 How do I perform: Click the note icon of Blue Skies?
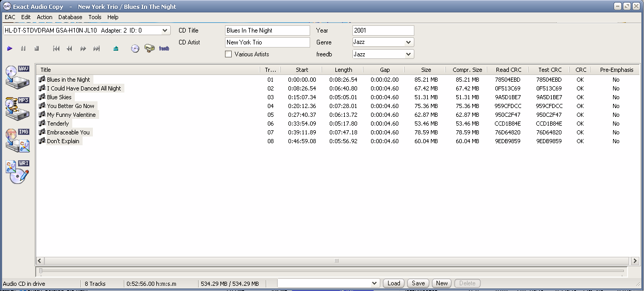click(42, 97)
